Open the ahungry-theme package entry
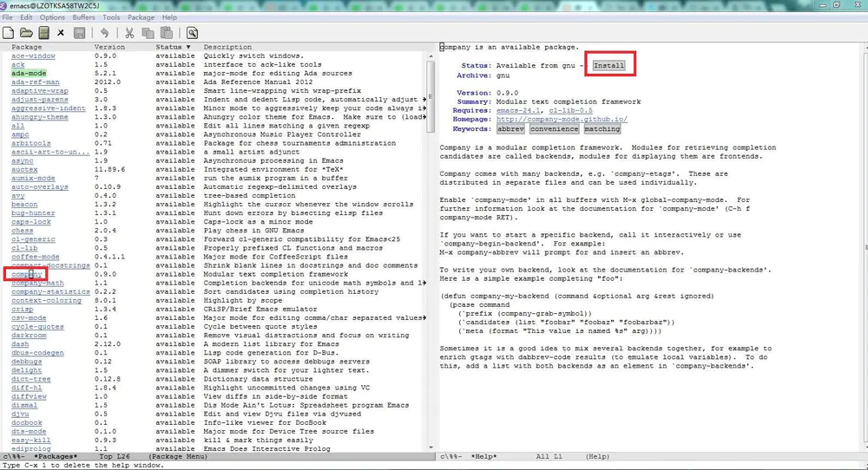The image size is (868, 470). 40,117
